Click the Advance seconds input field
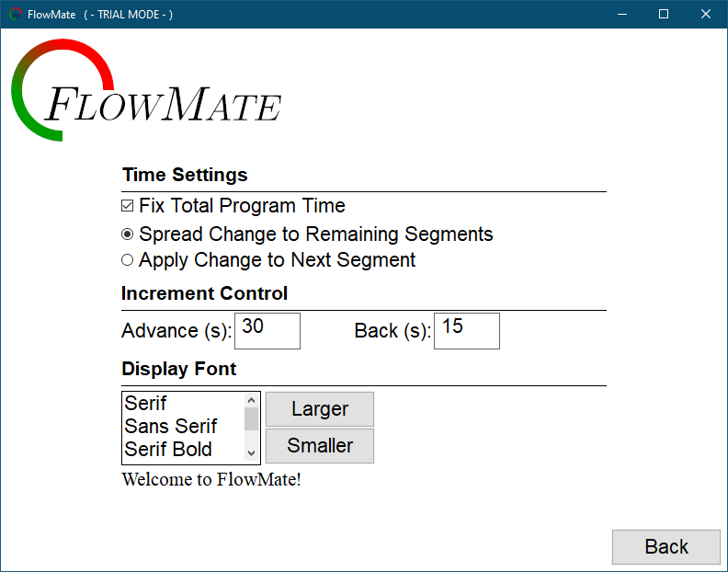 (x=267, y=331)
